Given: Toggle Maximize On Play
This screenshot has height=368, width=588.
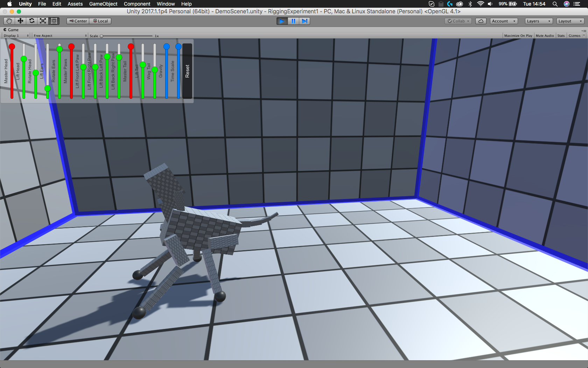Looking at the screenshot, I should point(518,36).
